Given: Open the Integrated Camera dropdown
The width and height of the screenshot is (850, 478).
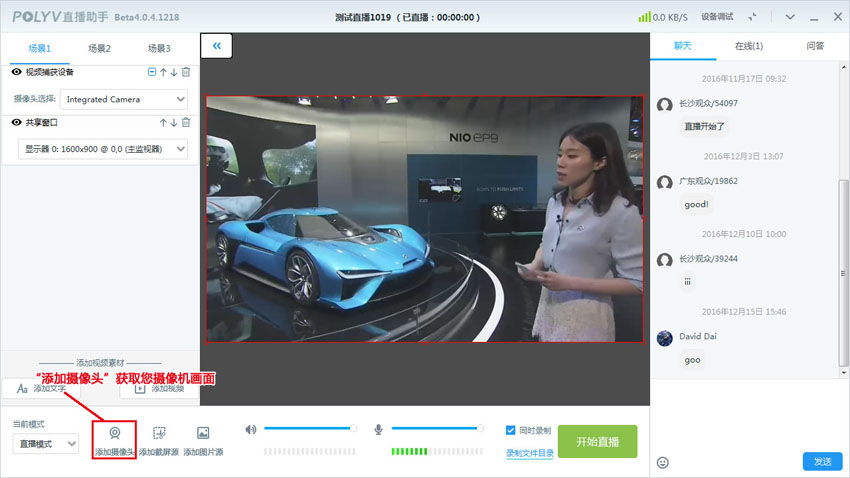Looking at the screenshot, I should 124,99.
